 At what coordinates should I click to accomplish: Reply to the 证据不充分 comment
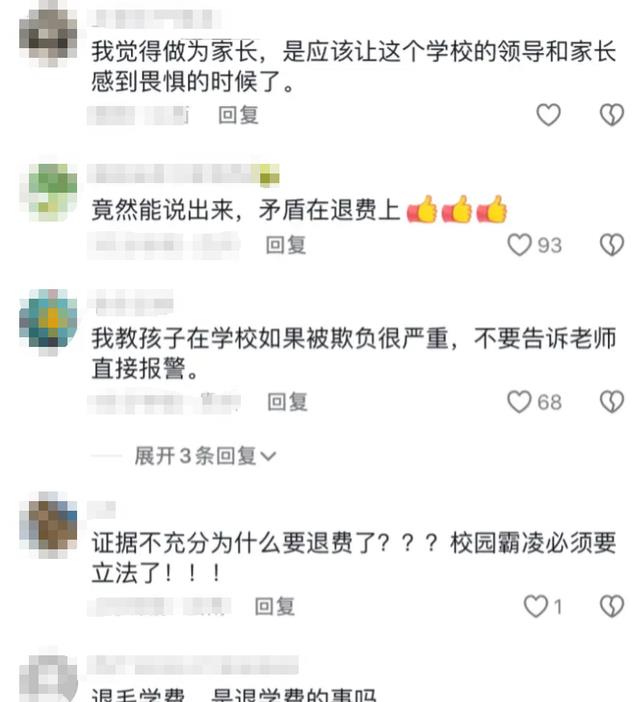click(274, 606)
